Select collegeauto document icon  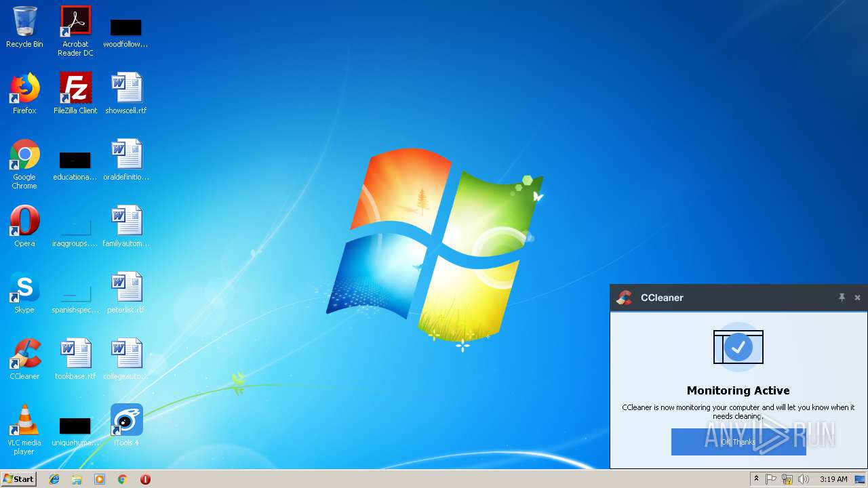pyautogui.click(x=126, y=359)
